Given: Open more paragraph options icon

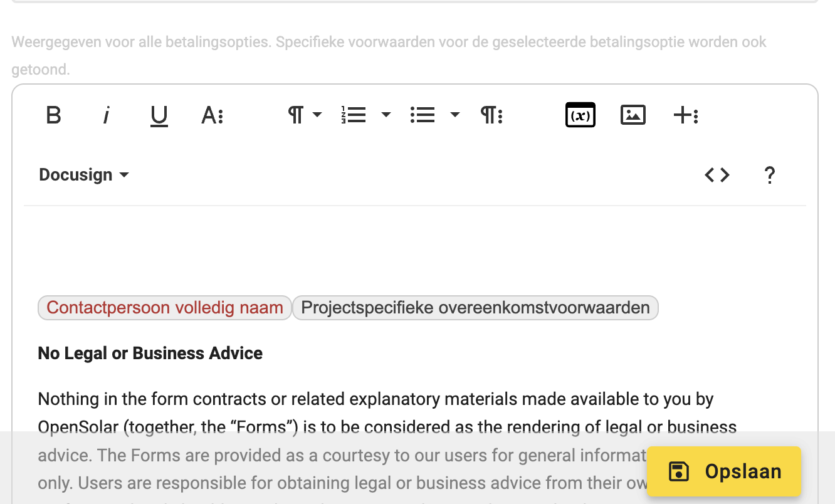Looking at the screenshot, I should [491, 115].
